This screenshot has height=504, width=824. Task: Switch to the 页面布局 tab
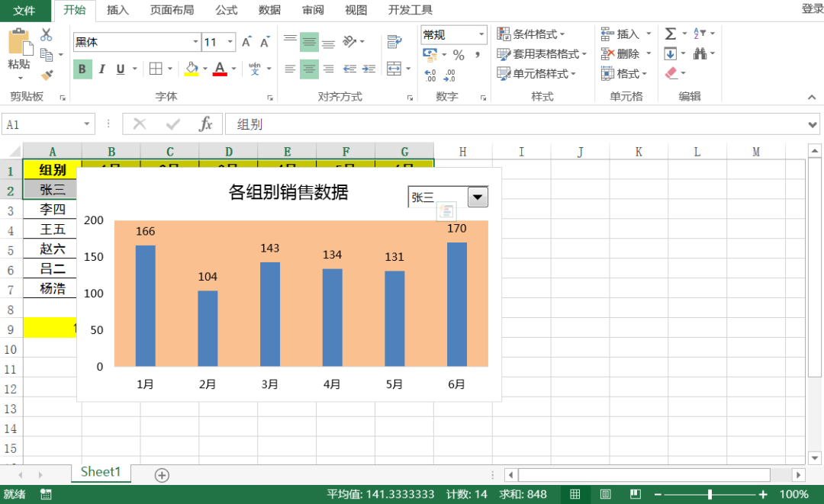pos(172,10)
